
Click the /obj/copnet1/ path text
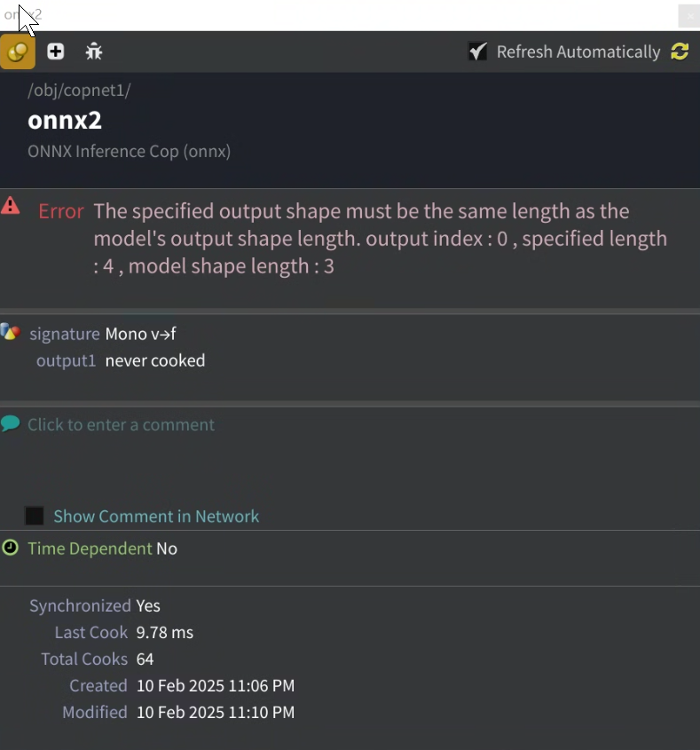(x=79, y=90)
